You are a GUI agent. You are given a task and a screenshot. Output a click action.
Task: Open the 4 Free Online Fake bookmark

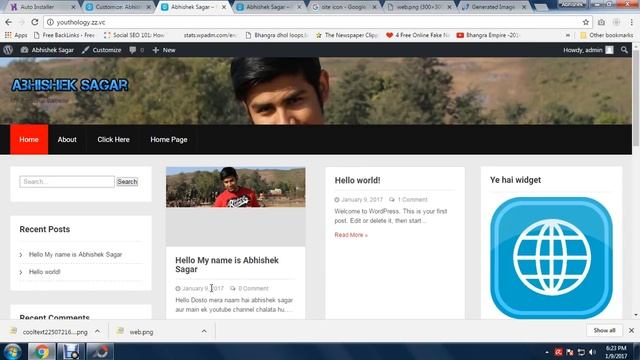pyautogui.click(x=418, y=35)
